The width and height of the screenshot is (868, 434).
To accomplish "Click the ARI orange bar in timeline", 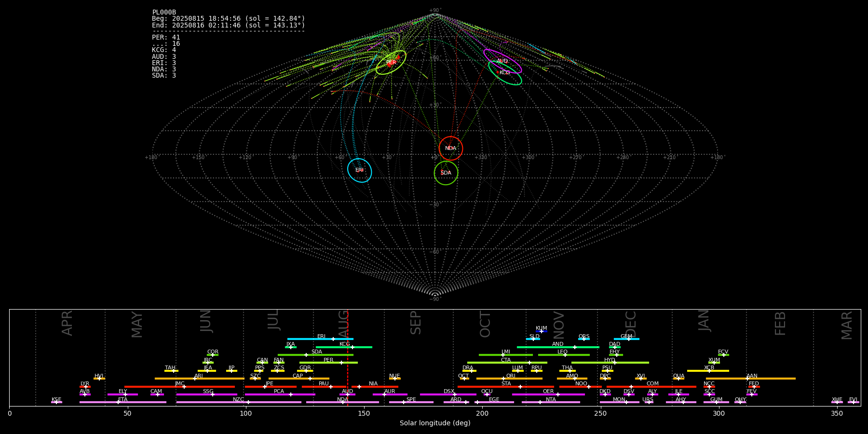I will (200, 379).
